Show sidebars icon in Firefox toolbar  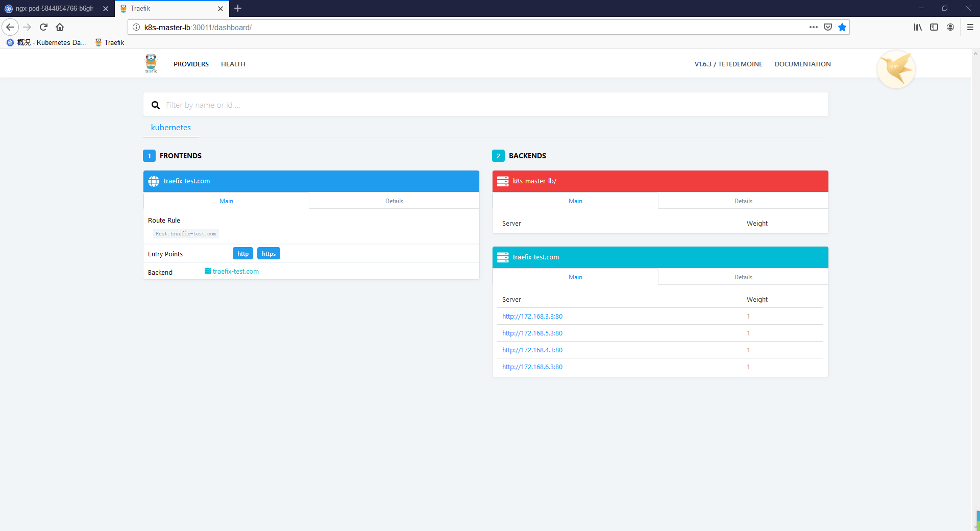934,27
